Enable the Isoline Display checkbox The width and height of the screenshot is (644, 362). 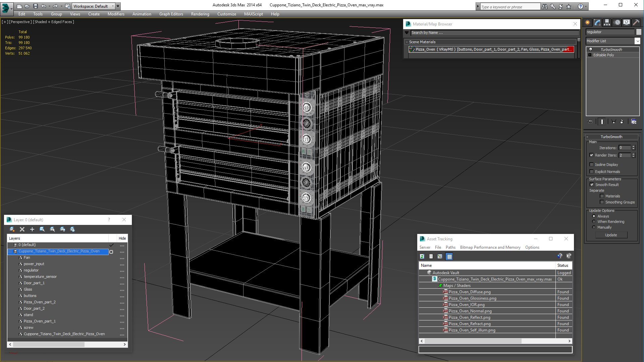pyautogui.click(x=592, y=165)
